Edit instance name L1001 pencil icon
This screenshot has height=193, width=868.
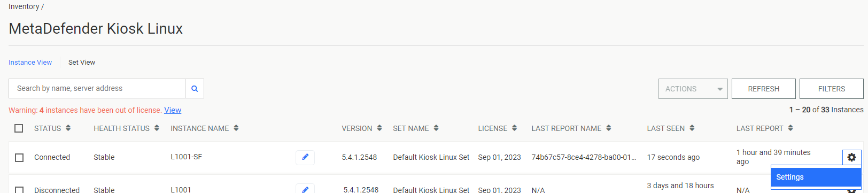tap(305, 189)
